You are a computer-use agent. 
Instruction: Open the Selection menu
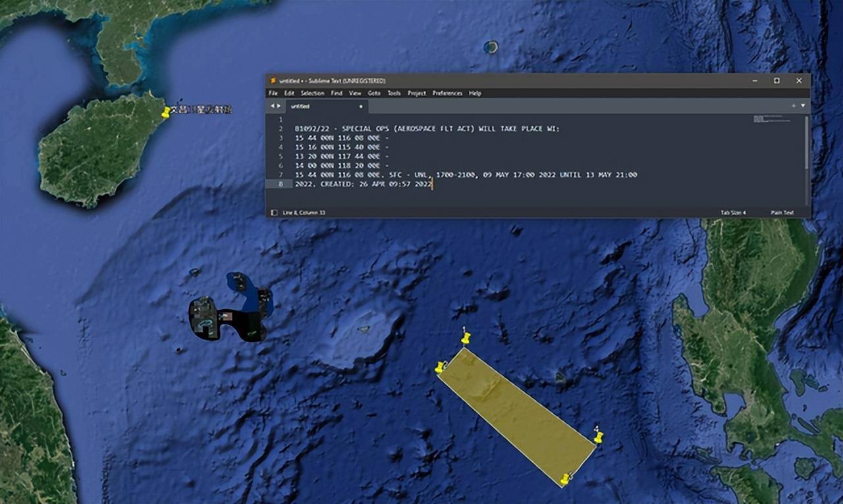click(x=313, y=93)
